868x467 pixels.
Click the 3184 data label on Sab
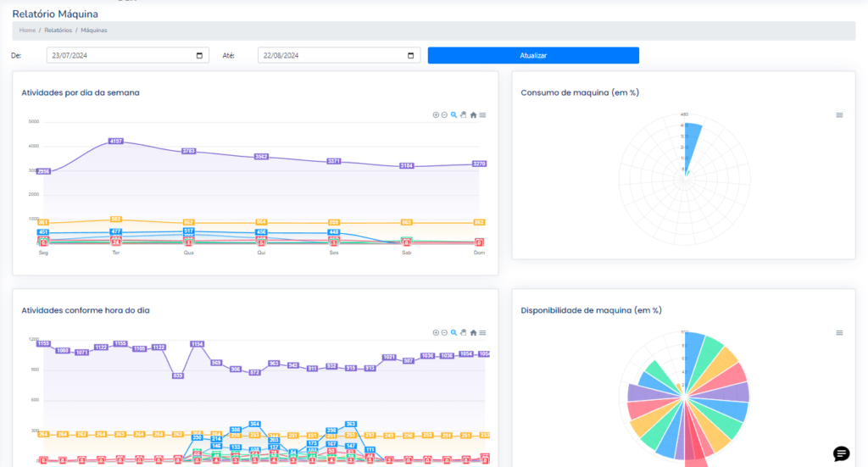click(406, 165)
